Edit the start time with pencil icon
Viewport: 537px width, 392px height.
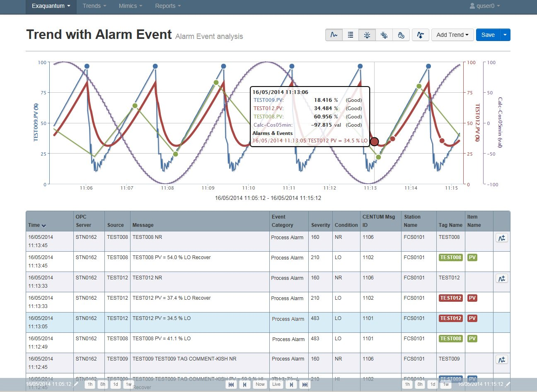(x=76, y=385)
